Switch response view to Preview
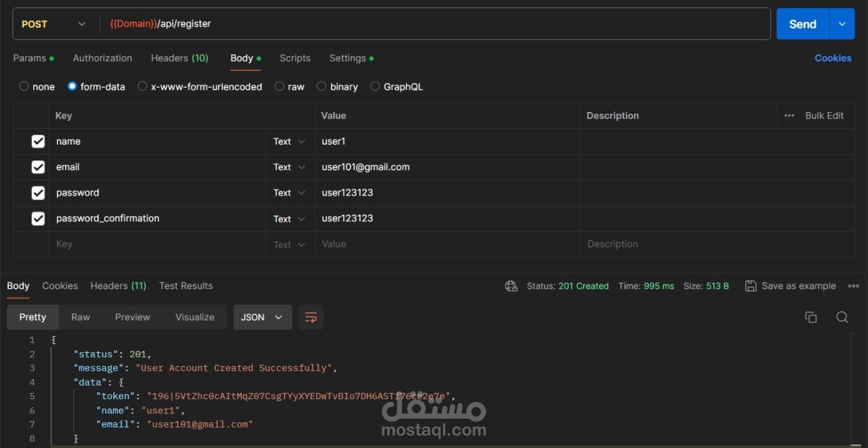Viewport: 868px width, 448px height. [132, 317]
